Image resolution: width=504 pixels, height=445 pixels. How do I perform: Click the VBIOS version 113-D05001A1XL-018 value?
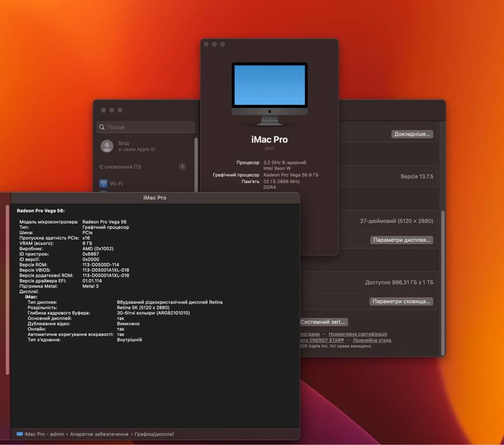(x=106, y=270)
